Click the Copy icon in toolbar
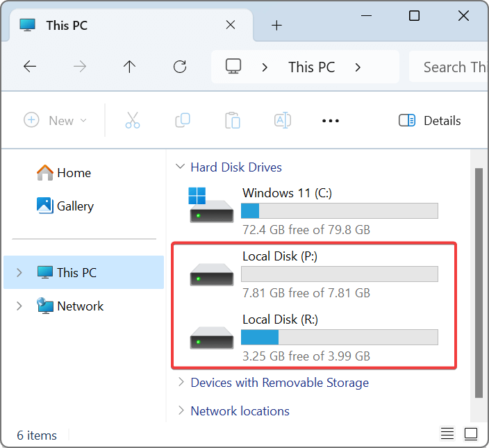Screen dimensions: 489x448 (x=183, y=120)
